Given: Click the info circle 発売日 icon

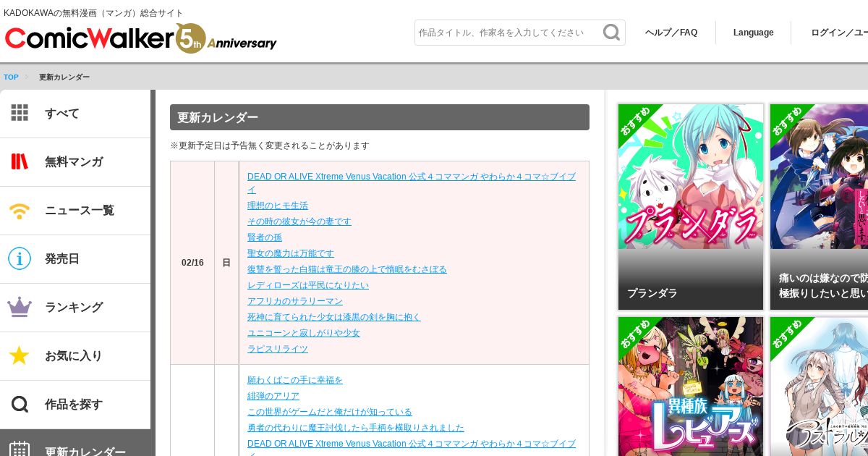Looking at the screenshot, I should (20, 258).
